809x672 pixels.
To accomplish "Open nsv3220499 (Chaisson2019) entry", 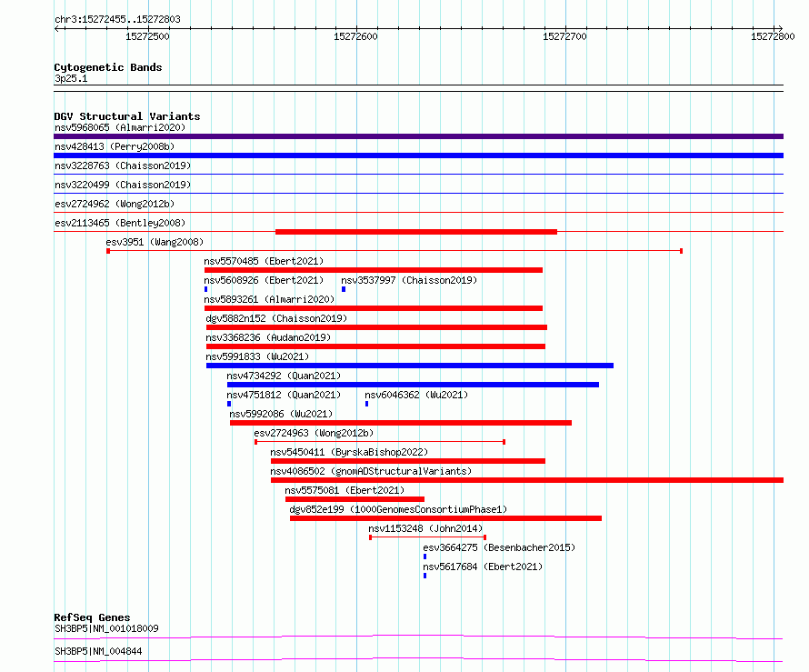I will pos(123,185).
